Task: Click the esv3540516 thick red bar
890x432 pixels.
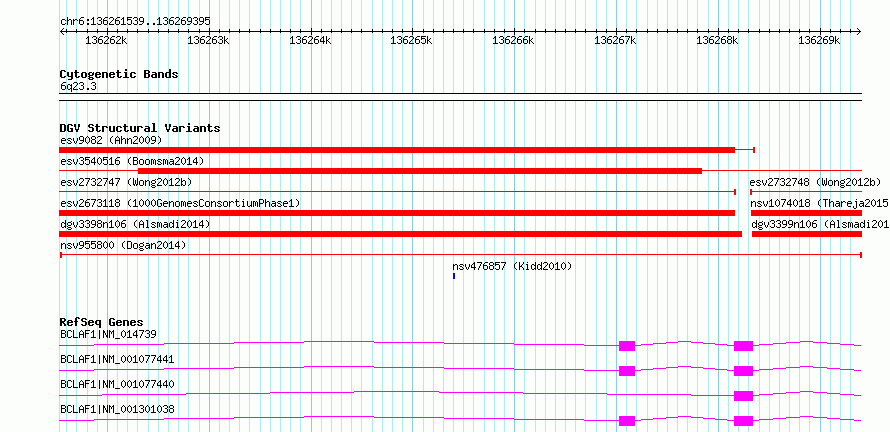Action: coord(420,171)
